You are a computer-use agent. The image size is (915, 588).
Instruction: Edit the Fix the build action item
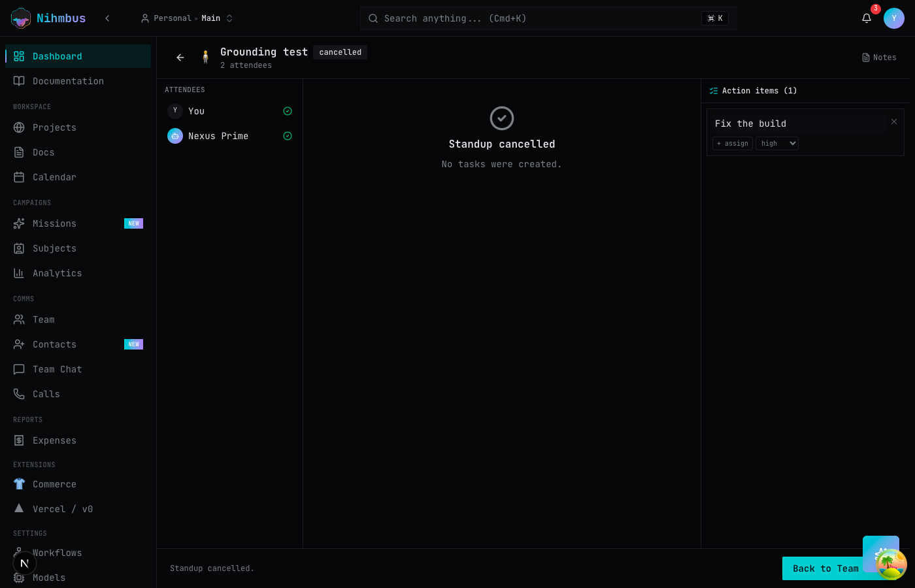799,123
